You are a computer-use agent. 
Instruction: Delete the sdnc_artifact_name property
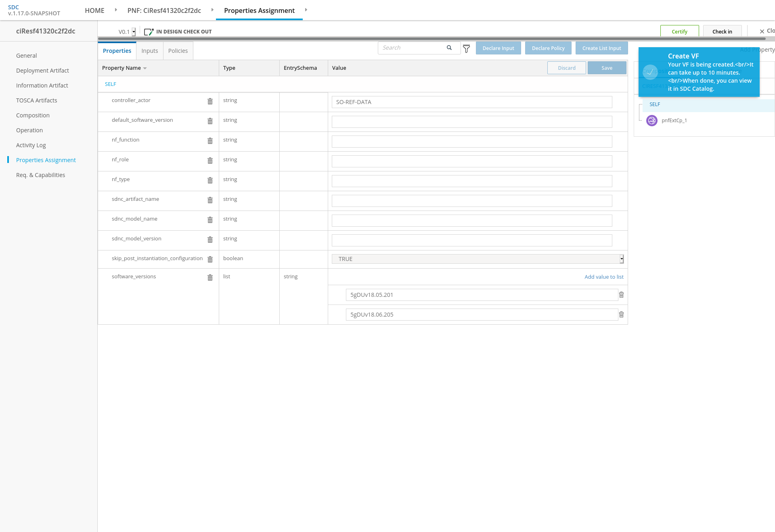coord(210,200)
